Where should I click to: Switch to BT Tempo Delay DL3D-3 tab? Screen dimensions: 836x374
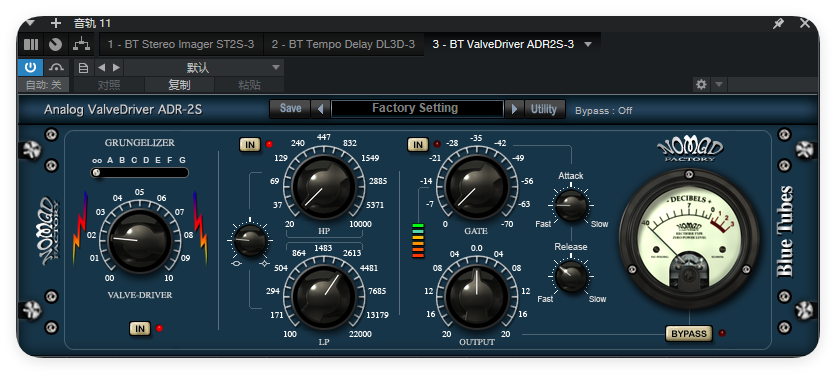343,44
